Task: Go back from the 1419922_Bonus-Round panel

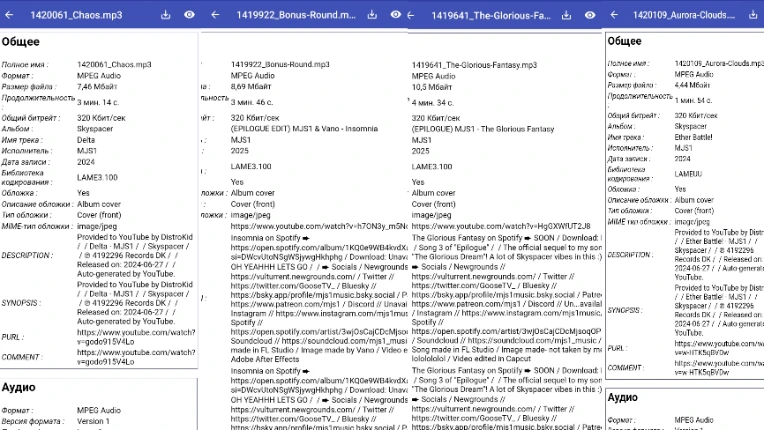Action: [x=215, y=15]
